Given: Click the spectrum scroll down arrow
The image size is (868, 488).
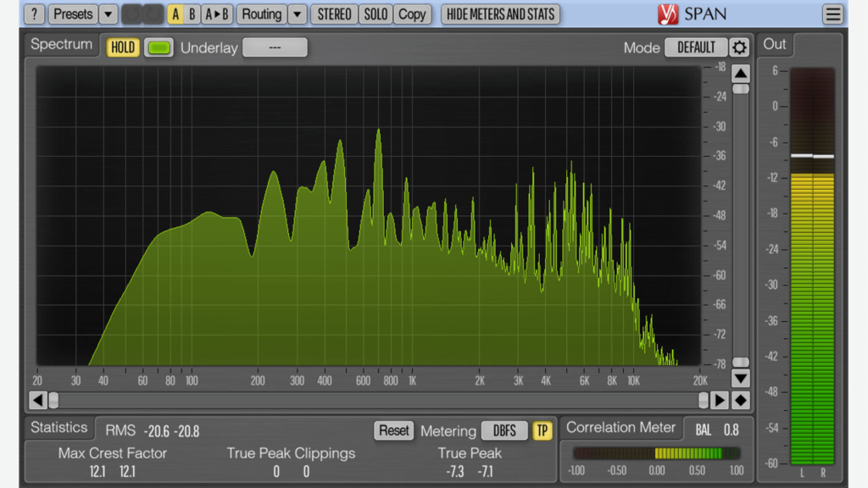Looking at the screenshot, I should pos(741,378).
